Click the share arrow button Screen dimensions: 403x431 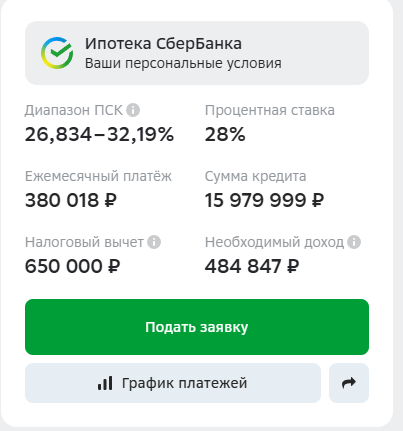pyautogui.click(x=349, y=383)
